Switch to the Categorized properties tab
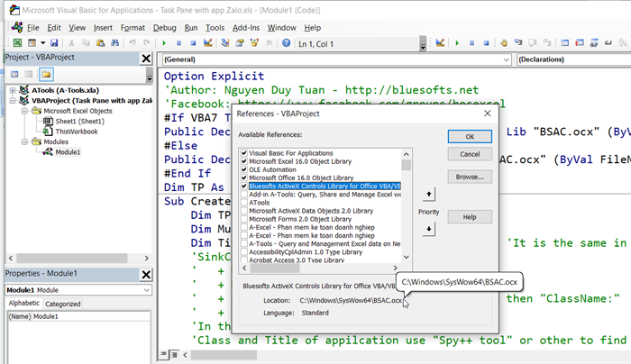 [62, 304]
